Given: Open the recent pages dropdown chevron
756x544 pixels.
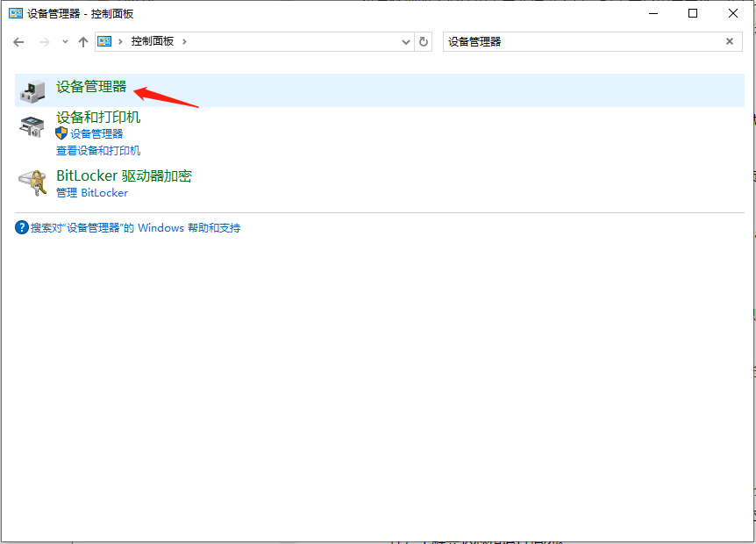Looking at the screenshot, I should click(65, 40).
